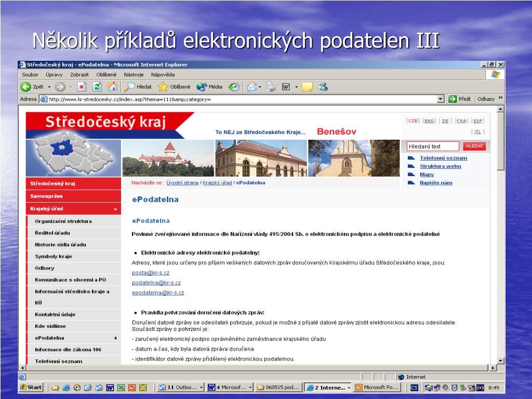Click the yellow Discuss note icon
Screen dimensions: 532x399
pyautogui.click(x=307, y=87)
